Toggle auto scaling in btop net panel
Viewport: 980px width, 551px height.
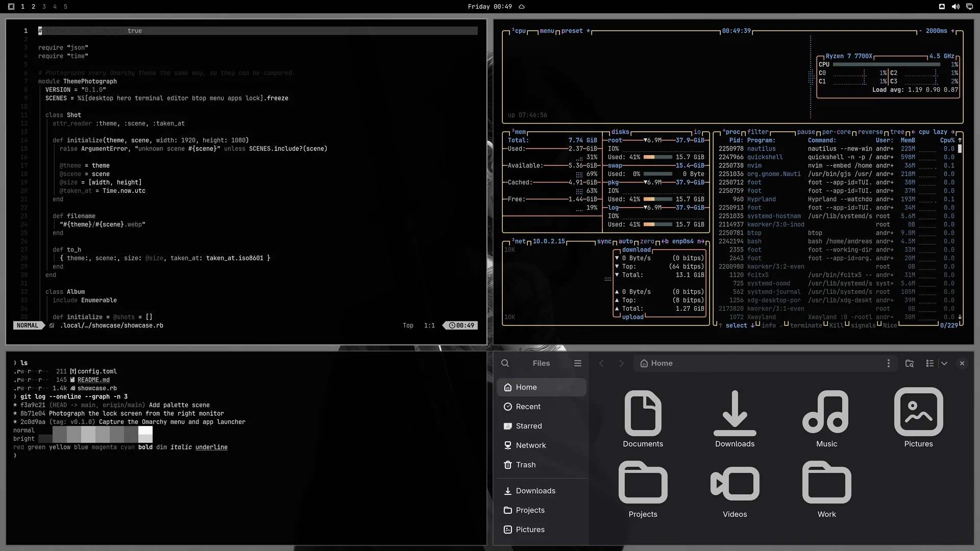pyautogui.click(x=626, y=242)
